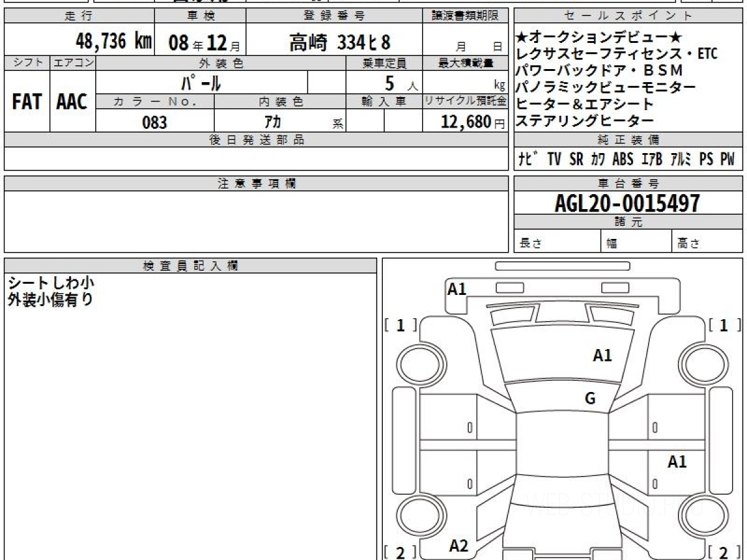747x560 pixels.
Task: Select the PW equipment code
Action: pyautogui.click(x=728, y=159)
